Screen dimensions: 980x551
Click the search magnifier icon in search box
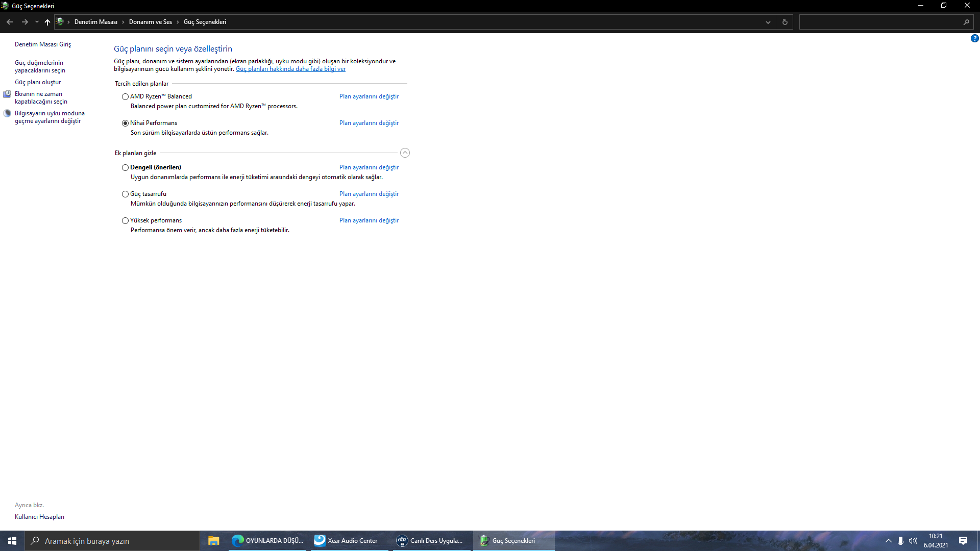point(966,22)
